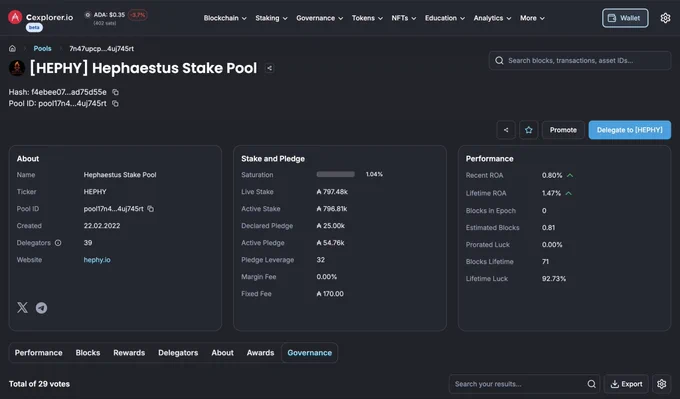Copy the Pool ID in the About card
Screen dimensions: 680x399
150,209
